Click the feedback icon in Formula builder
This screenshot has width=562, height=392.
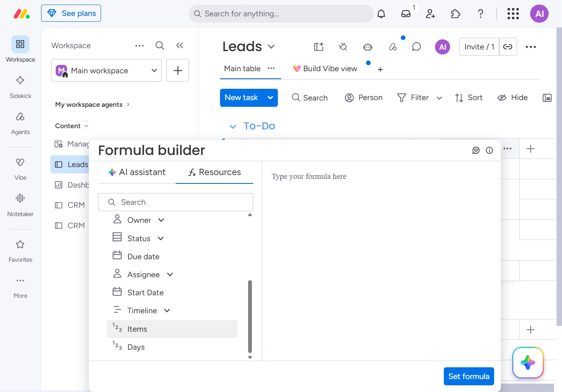tap(476, 150)
